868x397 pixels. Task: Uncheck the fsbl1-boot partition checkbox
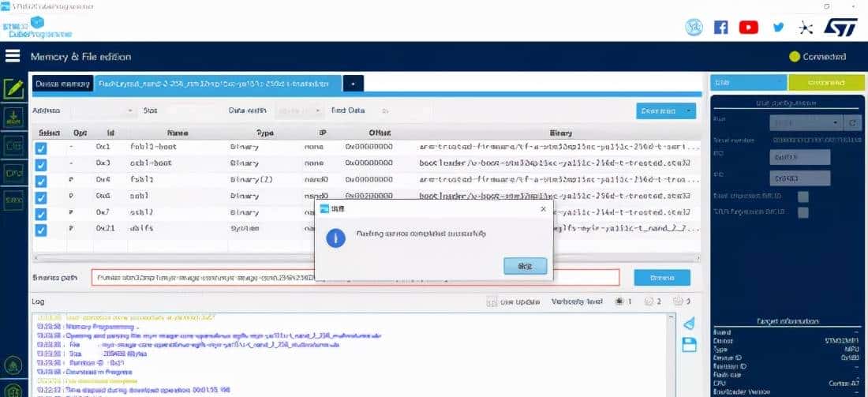(x=41, y=148)
